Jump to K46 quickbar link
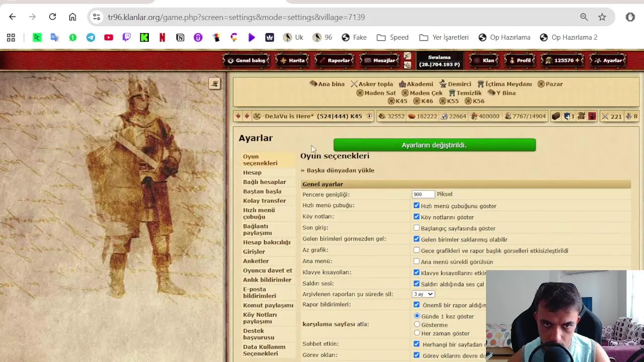 coord(423,101)
